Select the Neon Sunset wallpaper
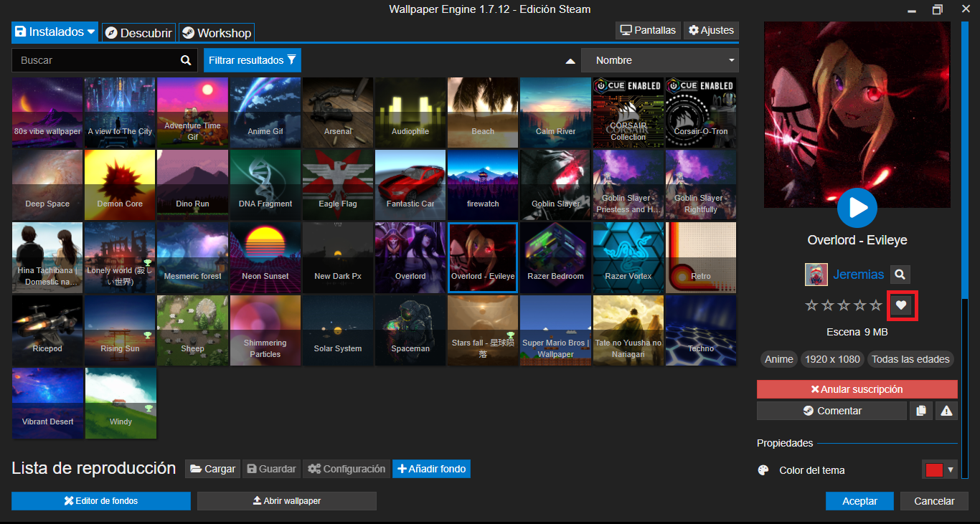 click(x=265, y=257)
